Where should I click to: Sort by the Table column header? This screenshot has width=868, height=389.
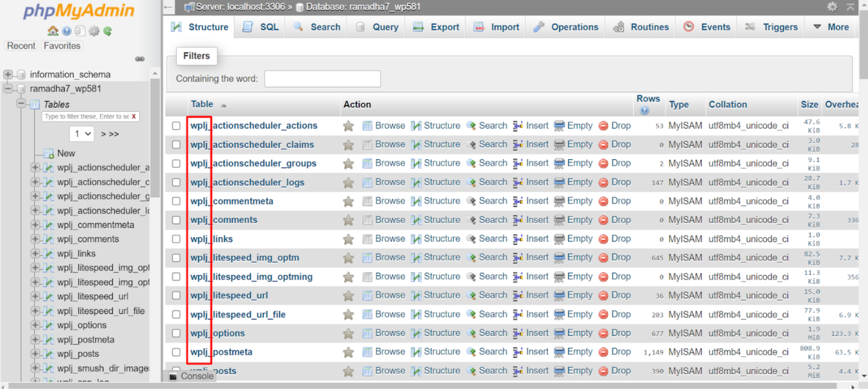click(202, 104)
